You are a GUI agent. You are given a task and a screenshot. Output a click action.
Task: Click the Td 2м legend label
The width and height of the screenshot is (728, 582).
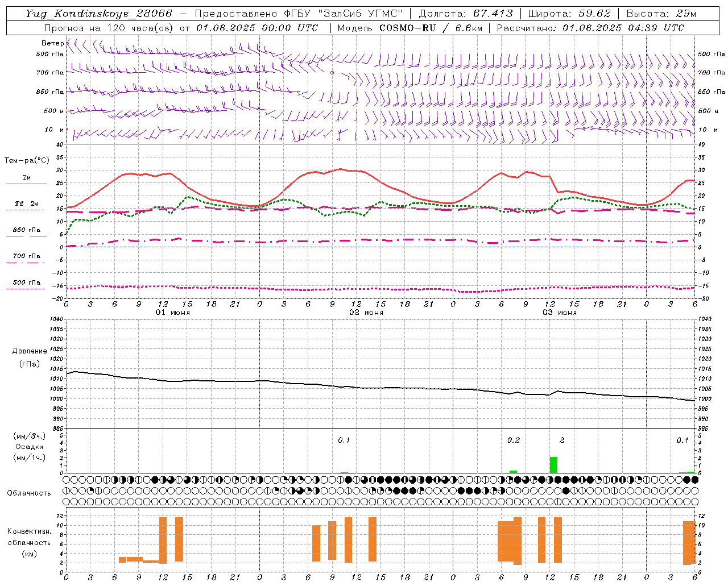point(26,203)
